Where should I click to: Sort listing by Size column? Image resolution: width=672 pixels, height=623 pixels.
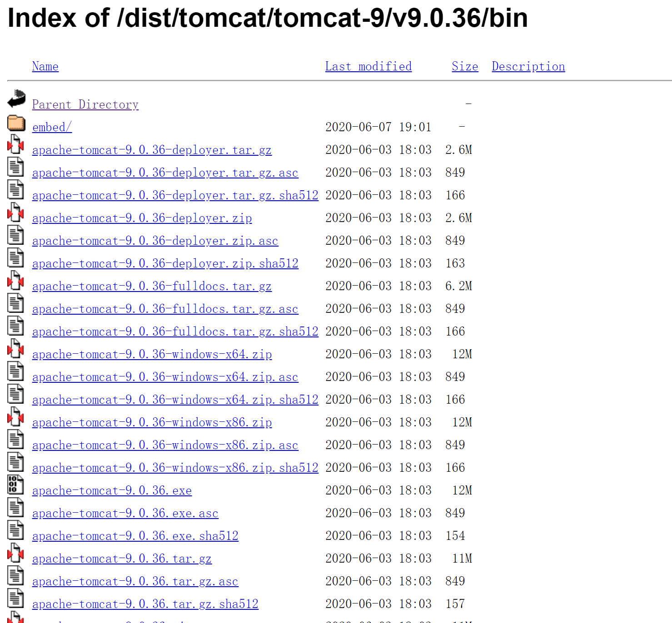(x=465, y=67)
